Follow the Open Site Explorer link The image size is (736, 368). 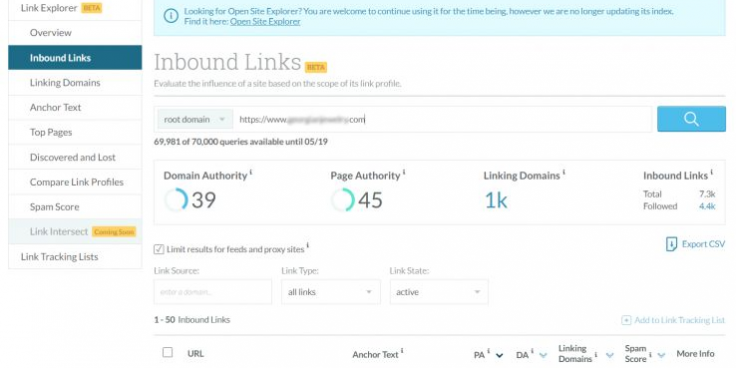click(265, 21)
